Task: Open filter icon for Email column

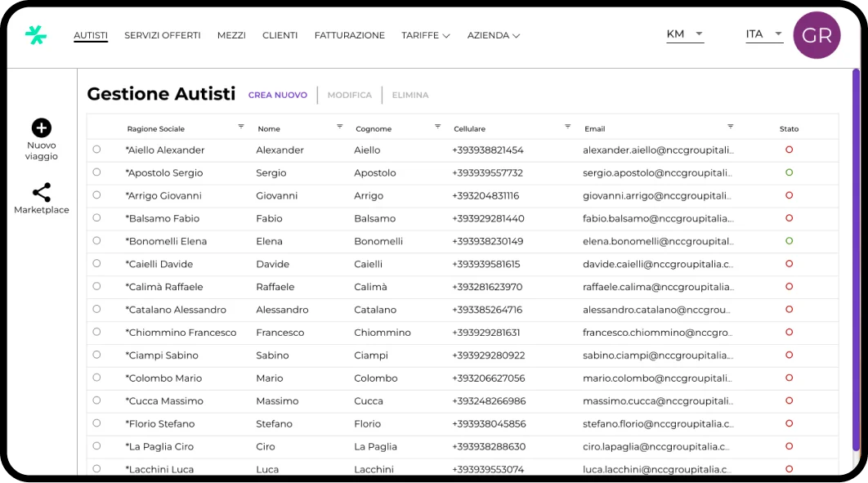Action: [730, 127]
